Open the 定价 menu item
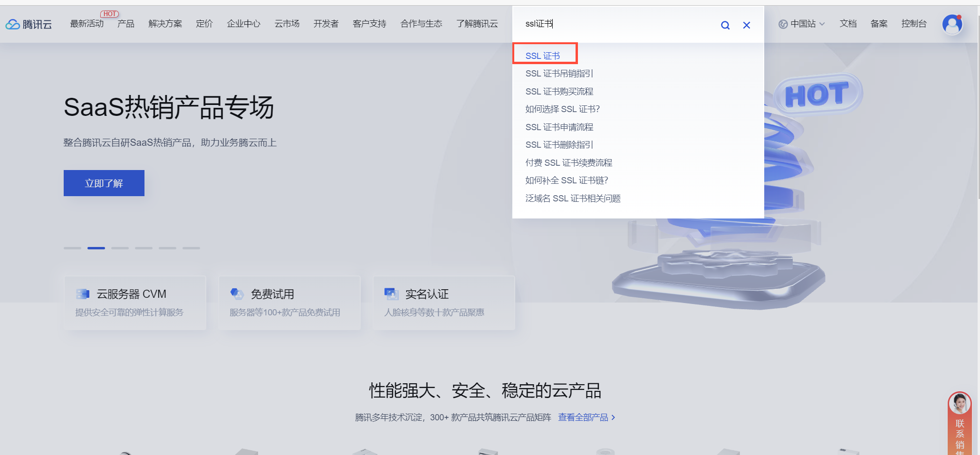This screenshot has height=455, width=980. pyautogui.click(x=204, y=24)
